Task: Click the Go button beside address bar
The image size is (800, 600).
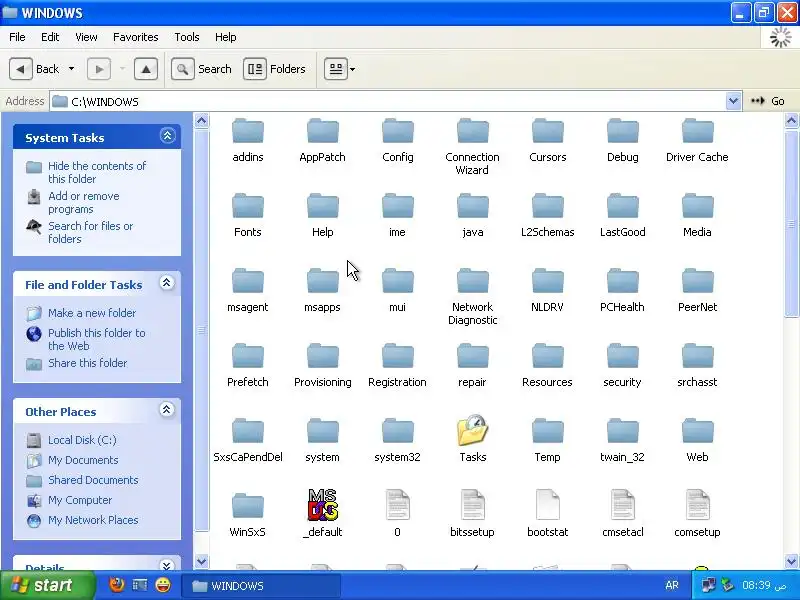Action: click(x=768, y=101)
